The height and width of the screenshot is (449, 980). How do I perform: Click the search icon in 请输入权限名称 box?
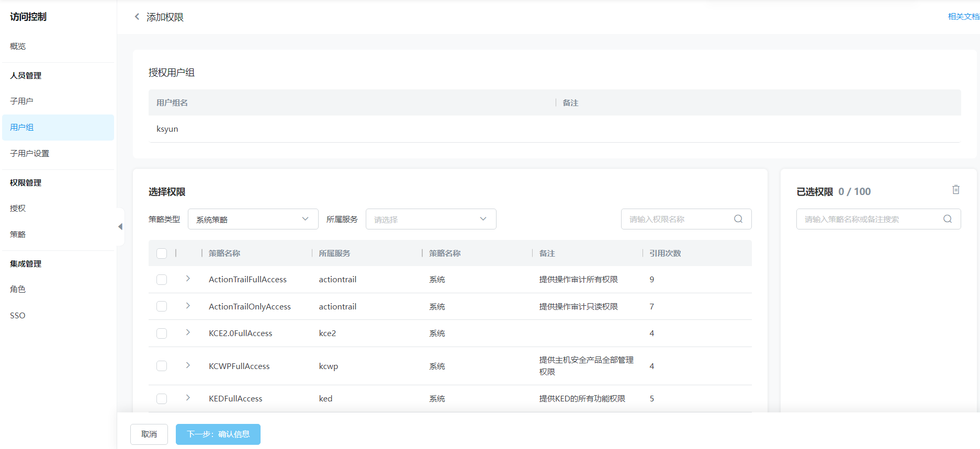[738, 219]
